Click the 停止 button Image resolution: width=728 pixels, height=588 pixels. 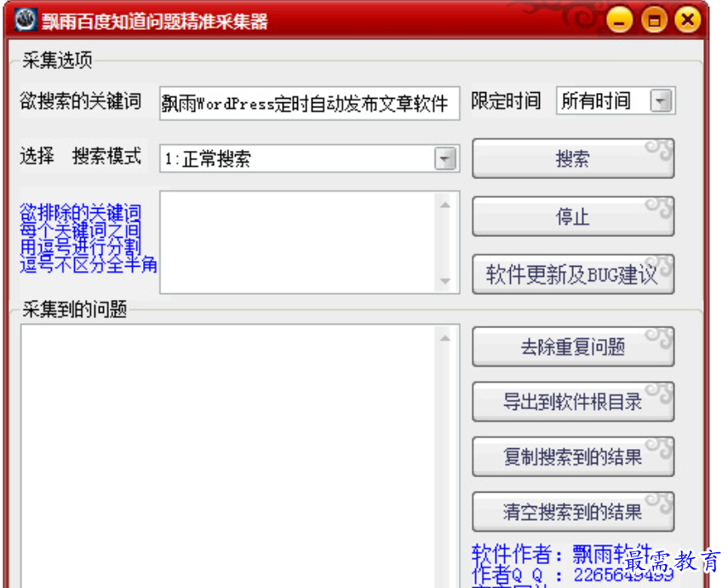pyautogui.click(x=573, y=216)
